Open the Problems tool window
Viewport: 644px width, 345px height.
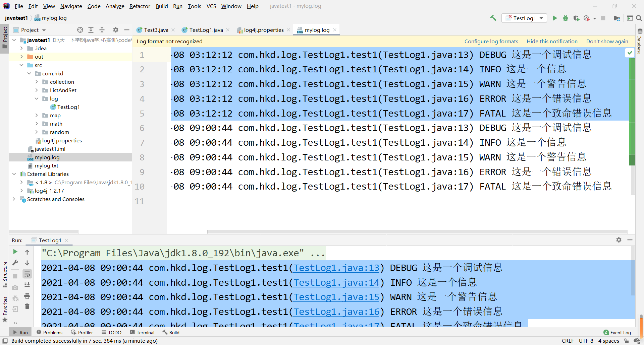(49, 333)
